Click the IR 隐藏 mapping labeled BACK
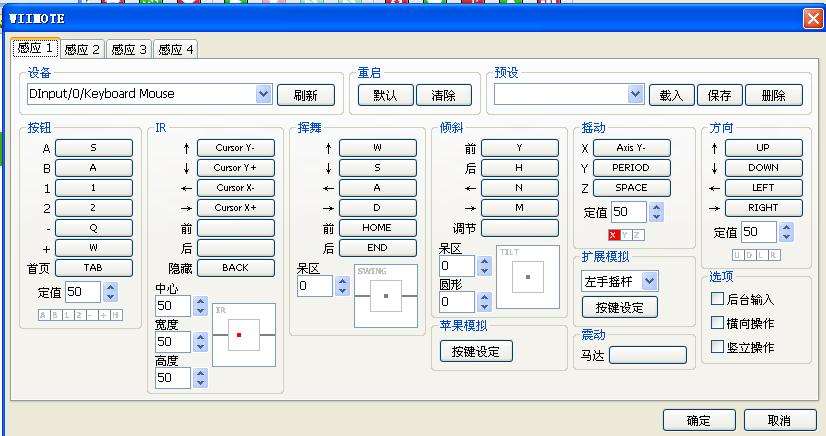Viewport: 826px width, 436px height. [235, 268]
